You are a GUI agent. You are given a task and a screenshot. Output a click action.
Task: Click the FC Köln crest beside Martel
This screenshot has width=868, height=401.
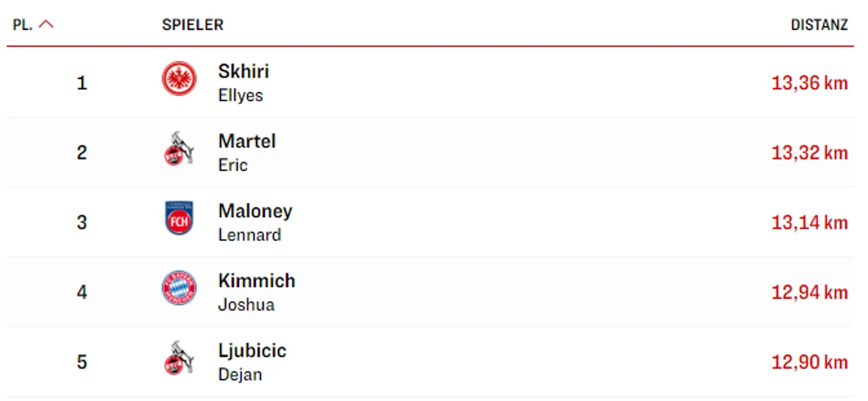[179, 149]
